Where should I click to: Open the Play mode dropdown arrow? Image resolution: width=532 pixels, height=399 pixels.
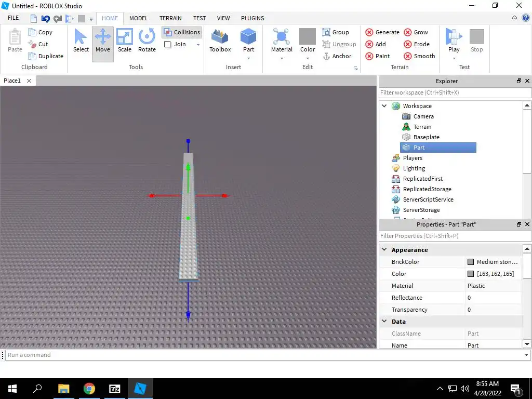click(454, 58)
